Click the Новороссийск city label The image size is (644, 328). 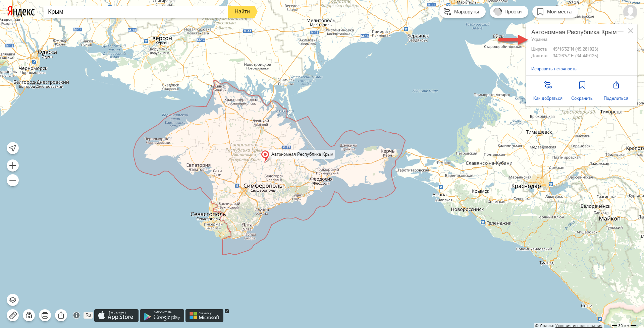(x=467, y=209)
